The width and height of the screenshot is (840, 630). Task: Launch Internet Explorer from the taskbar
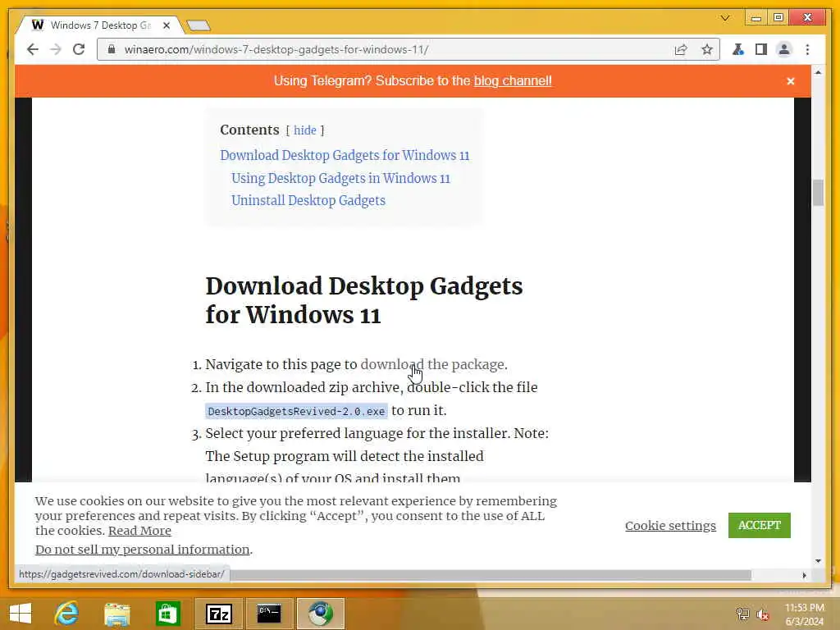67,614
